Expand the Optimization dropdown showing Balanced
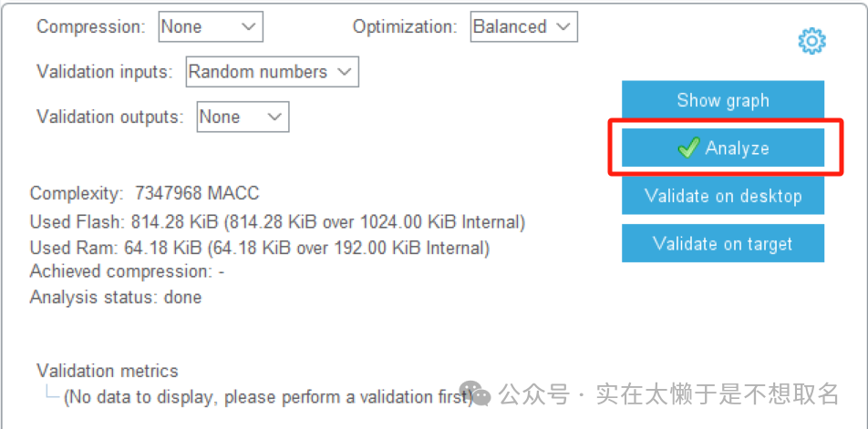 point(523,26)
